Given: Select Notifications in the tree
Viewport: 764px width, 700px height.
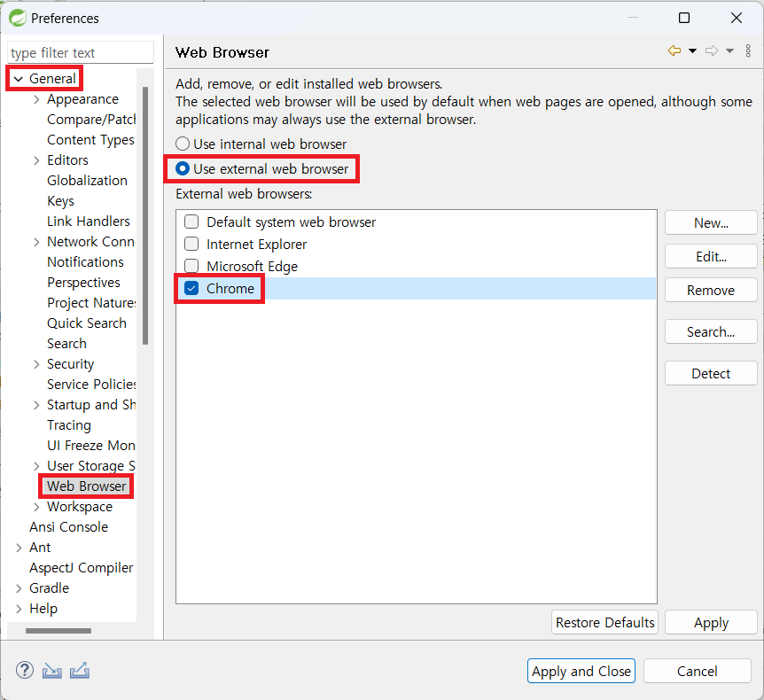Looking at the screenshot, I should 85,262.
